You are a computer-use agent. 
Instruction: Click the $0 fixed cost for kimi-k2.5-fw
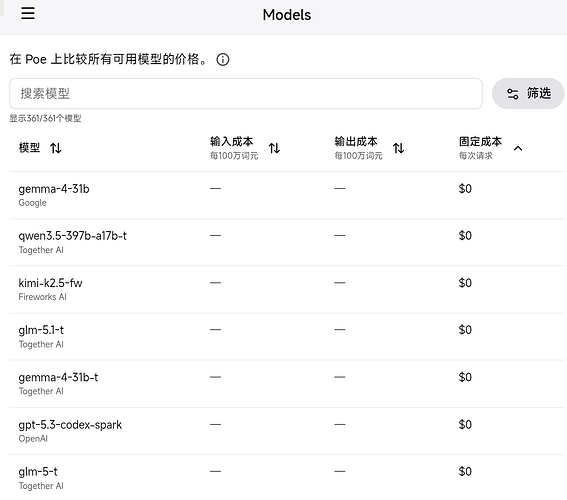[465, 283]
